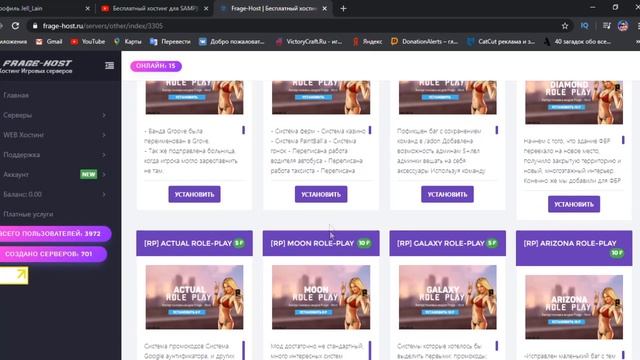Click the Создано серверов 701 badge
The image size is (640, 360).
pyautogui.click(x=53, y=254)
